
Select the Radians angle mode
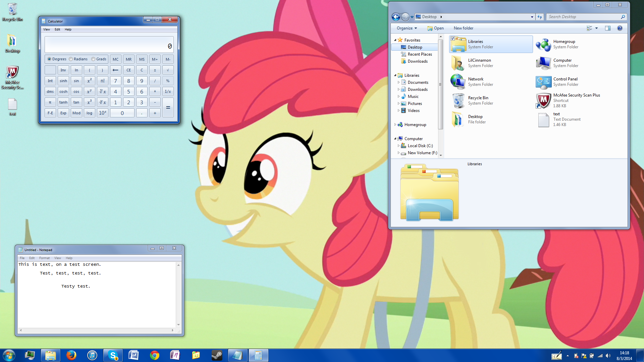tap(71, 59)
